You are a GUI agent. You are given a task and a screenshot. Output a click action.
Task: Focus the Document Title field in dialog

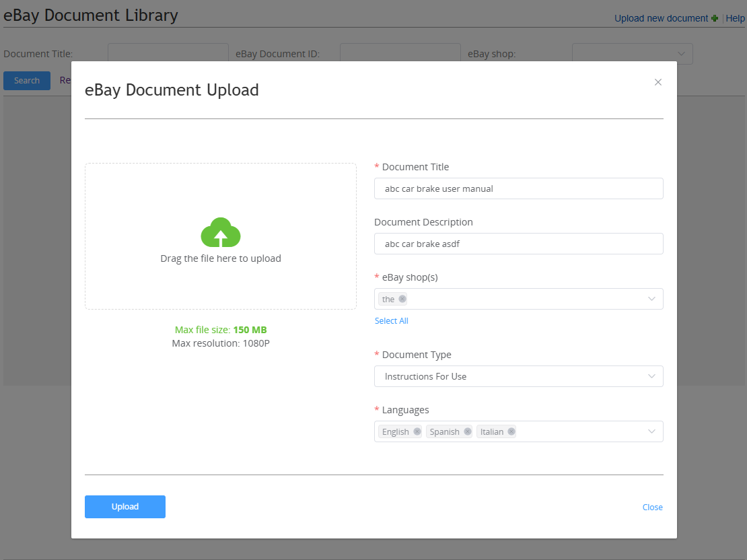click(518, 188)
